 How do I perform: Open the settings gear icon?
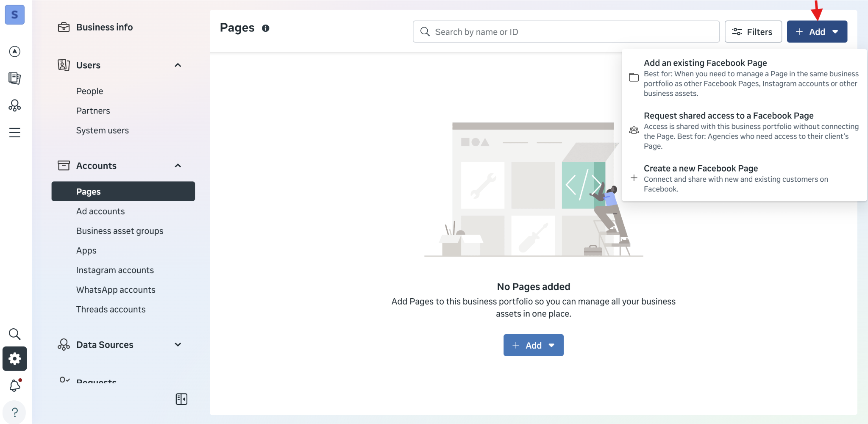(15, 359)
